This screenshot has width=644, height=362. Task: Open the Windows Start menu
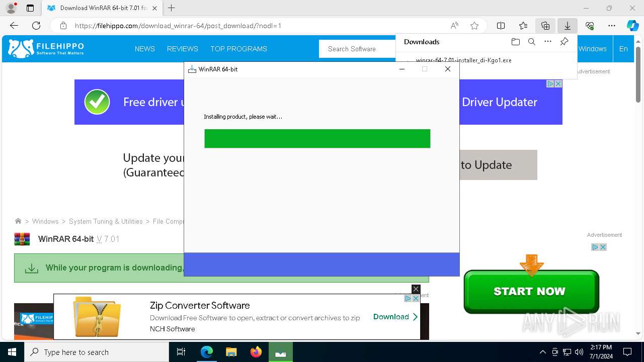[x=12, y=352]
